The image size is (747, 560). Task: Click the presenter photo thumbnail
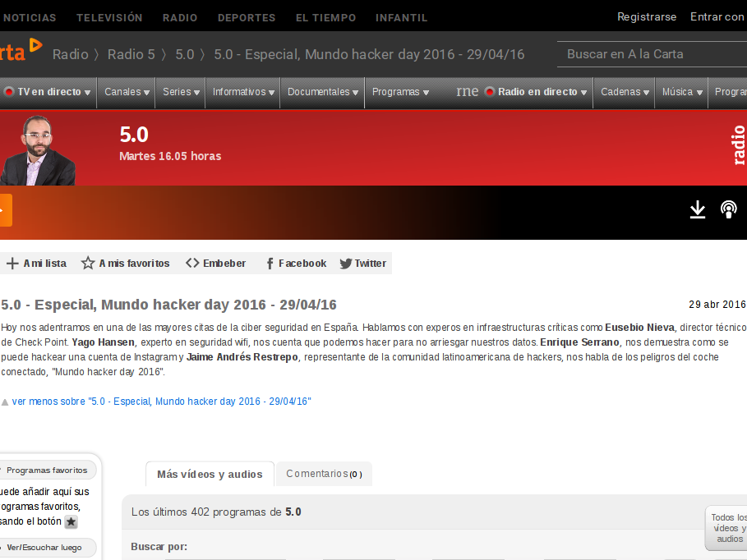pos(35,150)
